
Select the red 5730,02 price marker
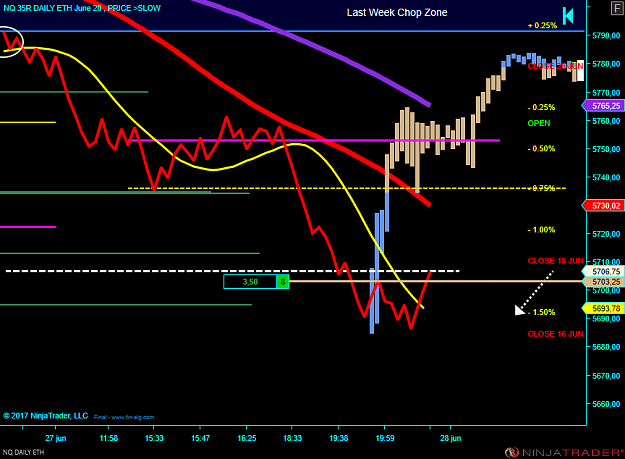coord(603,206)
